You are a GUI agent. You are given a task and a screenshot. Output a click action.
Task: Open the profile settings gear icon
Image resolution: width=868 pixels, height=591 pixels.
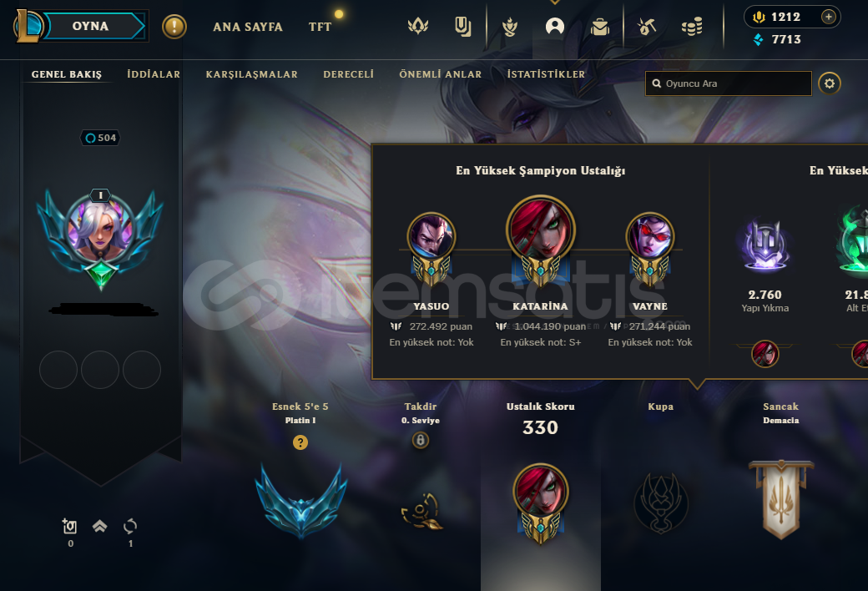point(830,83)
